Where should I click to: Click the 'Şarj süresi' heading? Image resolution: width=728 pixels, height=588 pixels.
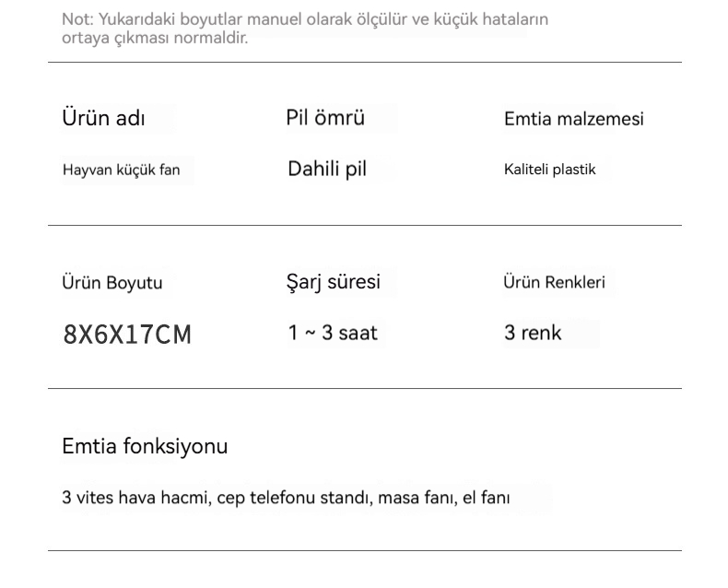click(333, 282)
